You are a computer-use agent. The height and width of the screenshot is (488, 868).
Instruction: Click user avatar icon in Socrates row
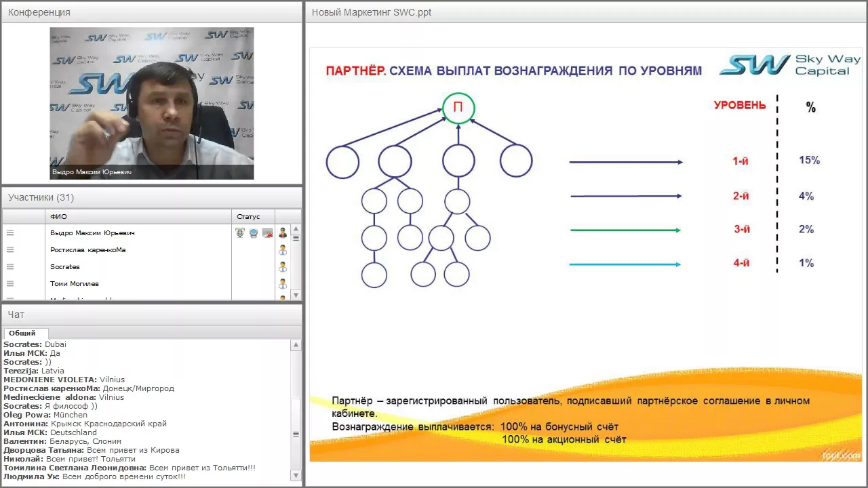coord(283,267)
